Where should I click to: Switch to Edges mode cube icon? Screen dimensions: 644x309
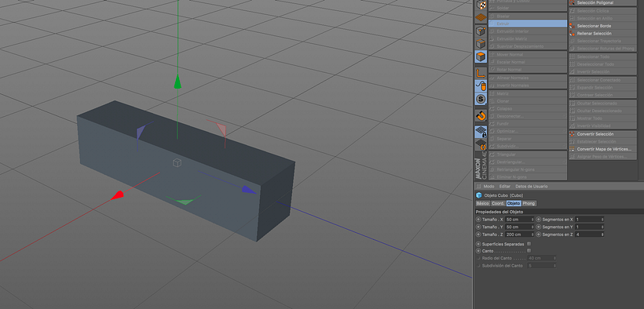pos(481,43)
